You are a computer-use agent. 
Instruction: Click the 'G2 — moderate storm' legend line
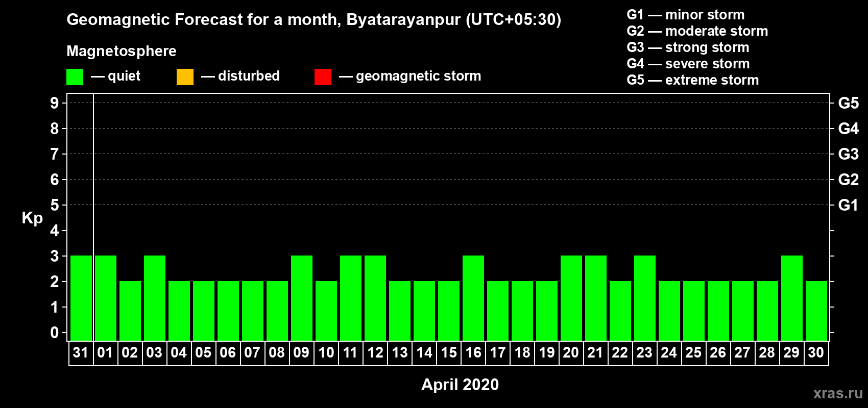click(697, 31)
